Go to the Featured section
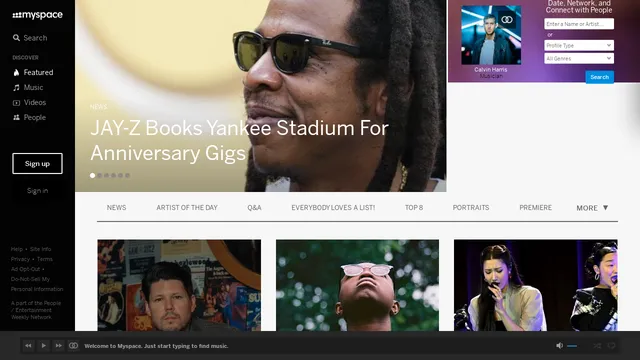 (x=33, y=72)
